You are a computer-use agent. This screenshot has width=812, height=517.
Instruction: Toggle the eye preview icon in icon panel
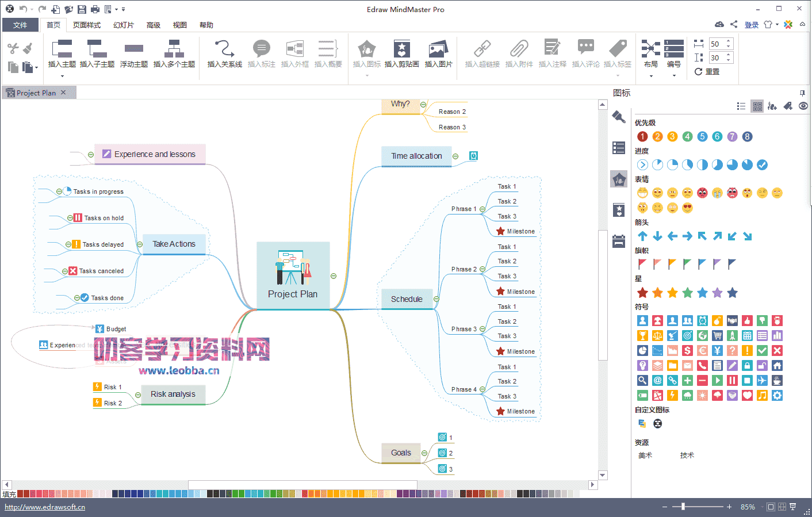coord(803,106)
